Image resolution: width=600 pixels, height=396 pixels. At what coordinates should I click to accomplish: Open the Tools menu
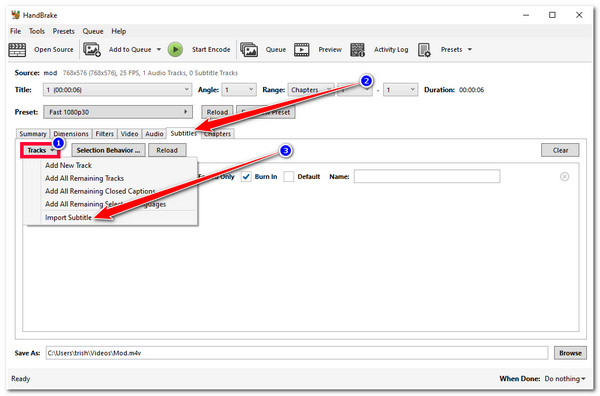coord(37,31)
